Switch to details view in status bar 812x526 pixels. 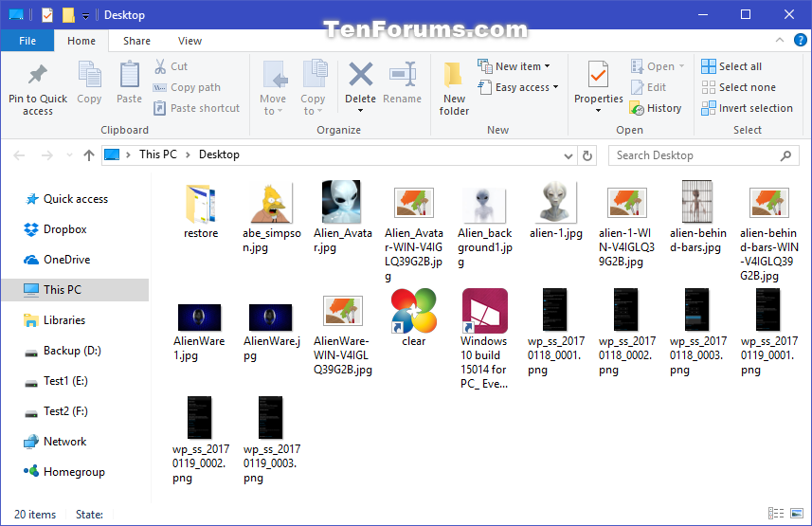coord(776,513)
